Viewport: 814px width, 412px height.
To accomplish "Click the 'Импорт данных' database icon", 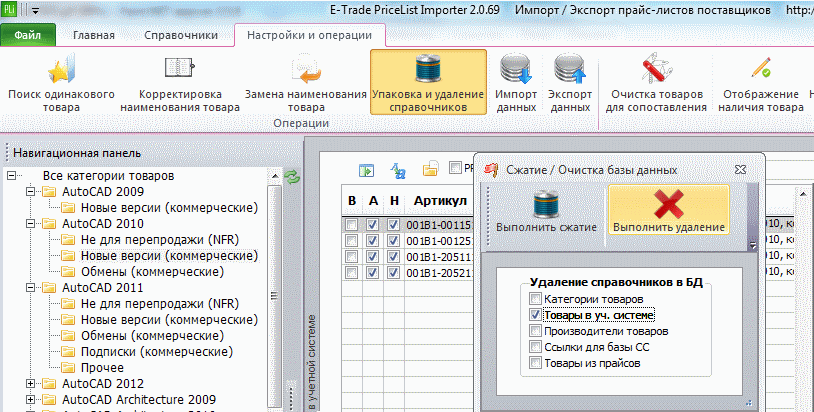I will pyautogui.click(x=515, y=70).
